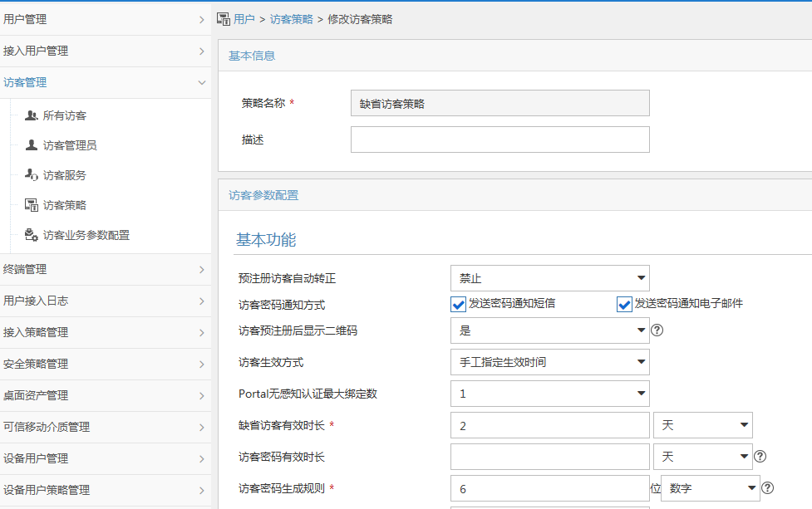Image resolution: width=812 pixels, height=509 pixels.
Task: Open the 预注册访客自动转正 dropdown
Action: click(549, 278)
